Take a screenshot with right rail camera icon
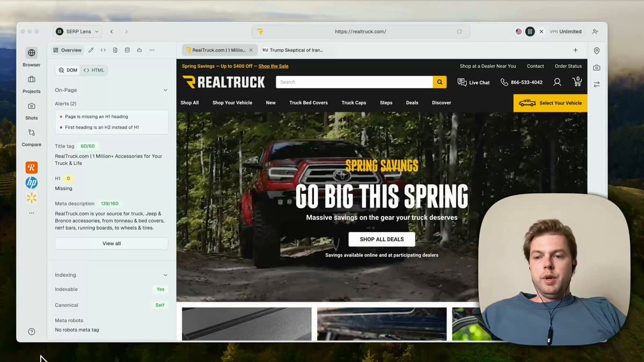The width and height of the screenshot is (644, 362). click(597, 68)
